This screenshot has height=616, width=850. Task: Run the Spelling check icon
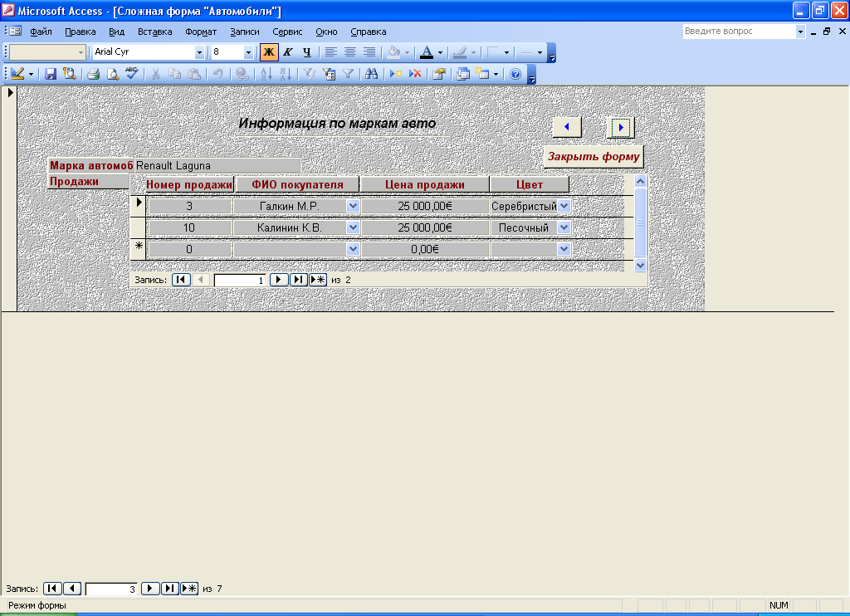(132, 73)
